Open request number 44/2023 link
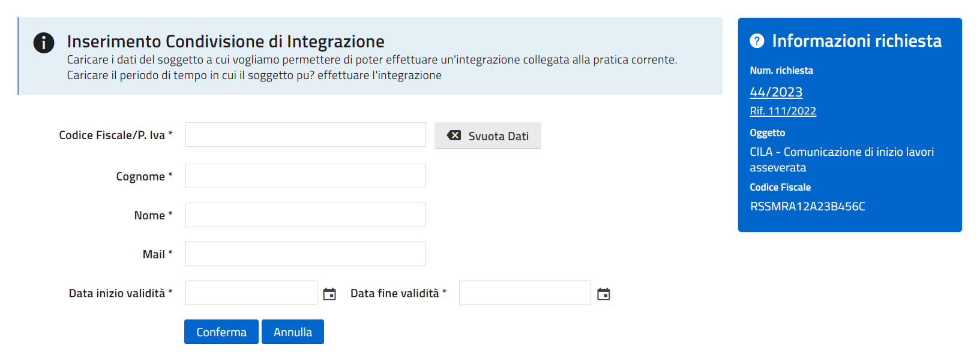 click(x=775, y=92)
